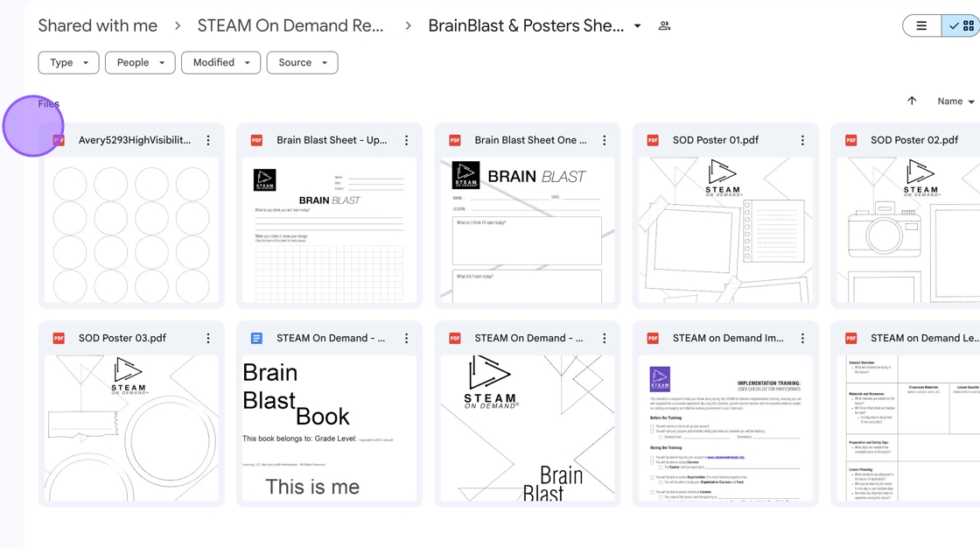Screen dimensions: 980x548
Task: Select the Brain Blast Sheet - Up... file name
Action: coord(332,140)
